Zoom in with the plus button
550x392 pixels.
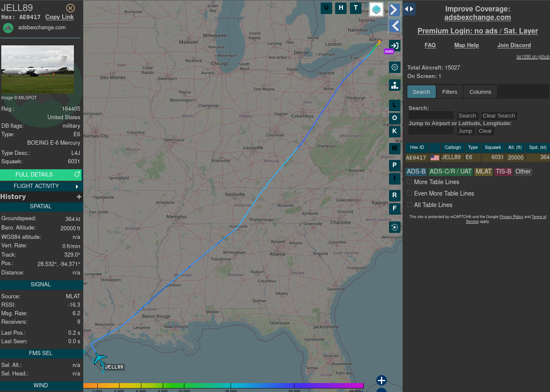pos(381,380)
